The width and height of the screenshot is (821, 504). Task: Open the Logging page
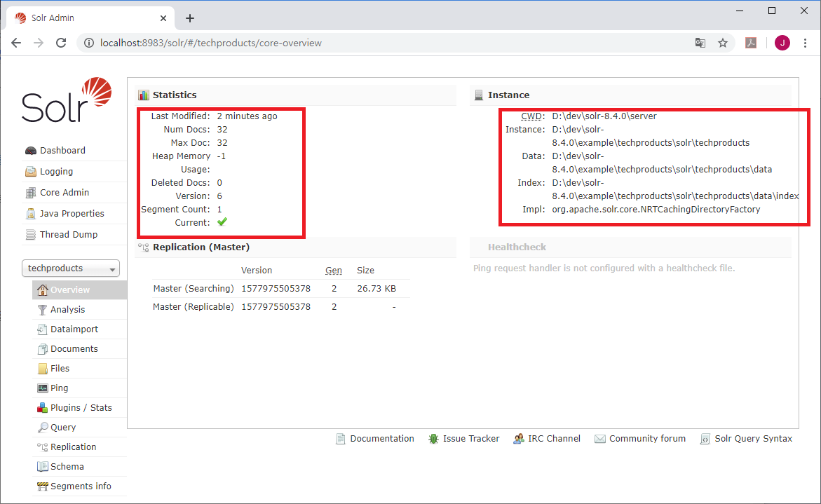[56, 171]
